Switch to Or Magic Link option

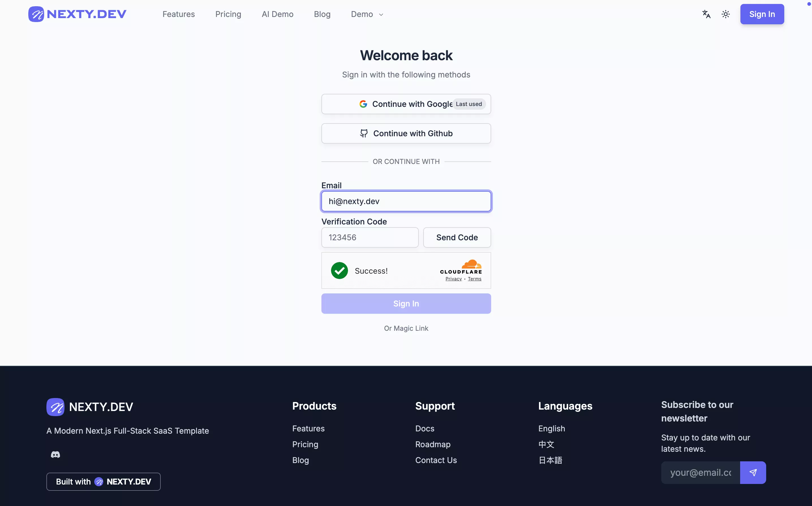click(x=406, y=328)
